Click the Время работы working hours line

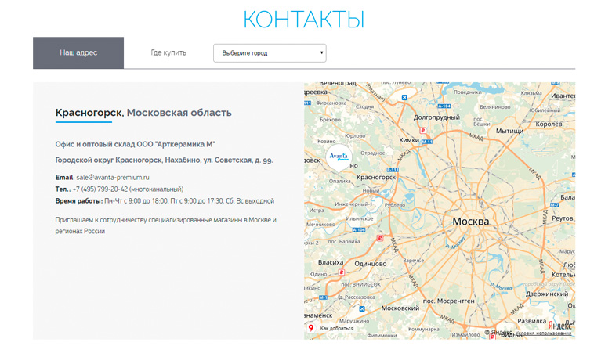[165, 201]
